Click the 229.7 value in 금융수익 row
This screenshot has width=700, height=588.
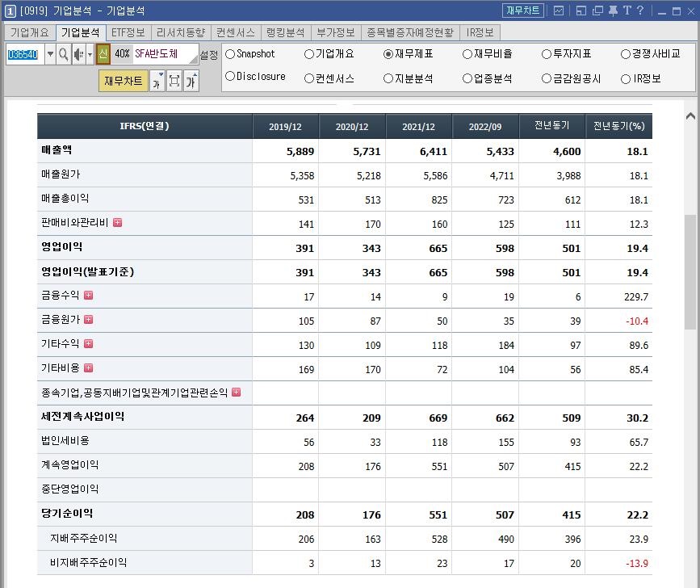pyautogui.click(x=636, y=297)
